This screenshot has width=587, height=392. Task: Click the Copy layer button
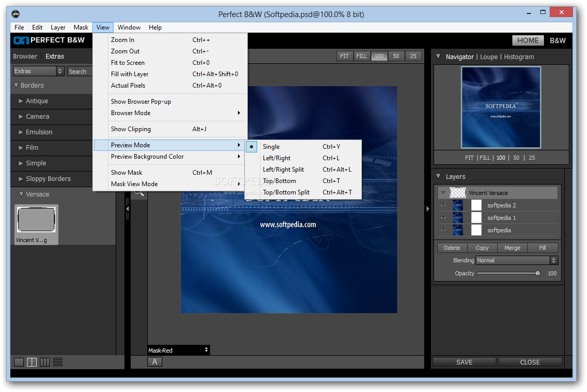click(482, 248)
